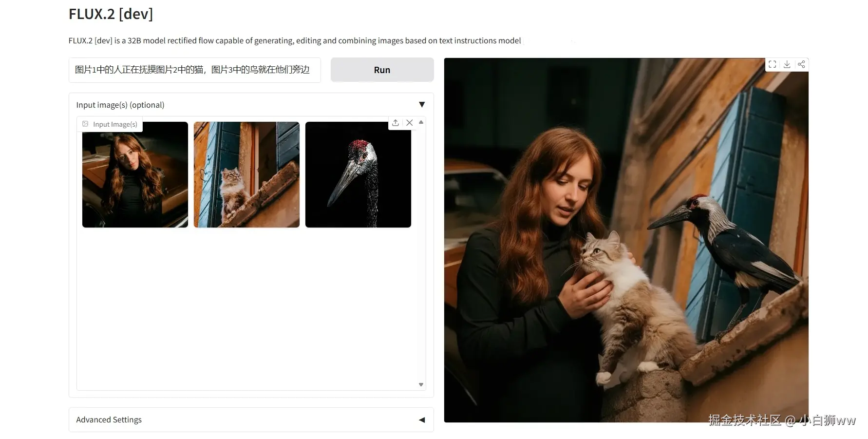
Task: Collapse the Input image(s) section arrow
Action: (422, 105)
